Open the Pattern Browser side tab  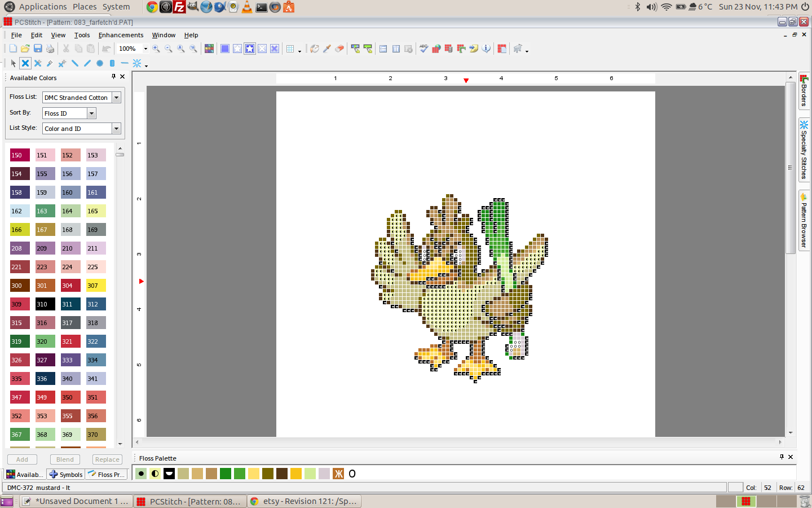pyautogui.click(x=804, y=221)
